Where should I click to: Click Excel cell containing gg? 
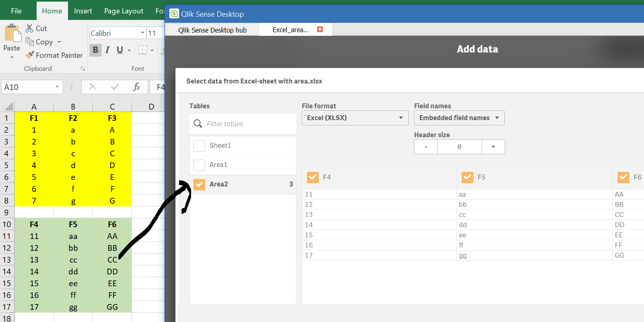[73, 307]
